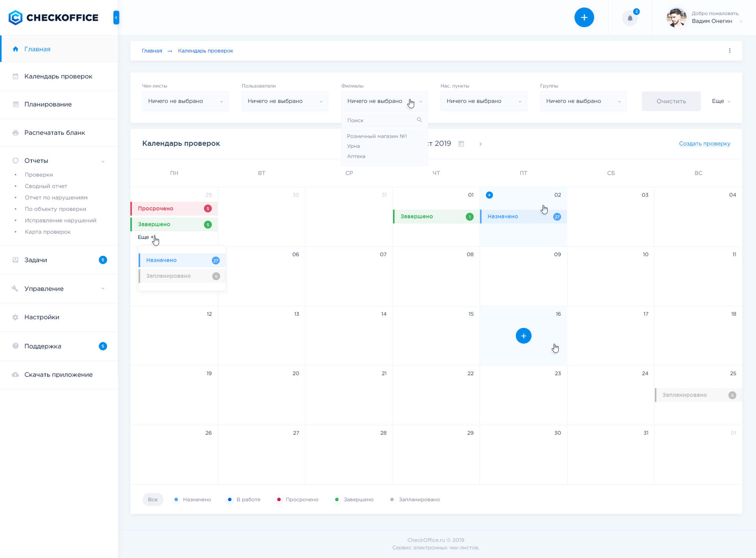This screenshot has width=756, height=558.
Task: Select Розничный магазин №1 option
Action: coord(377,136)
